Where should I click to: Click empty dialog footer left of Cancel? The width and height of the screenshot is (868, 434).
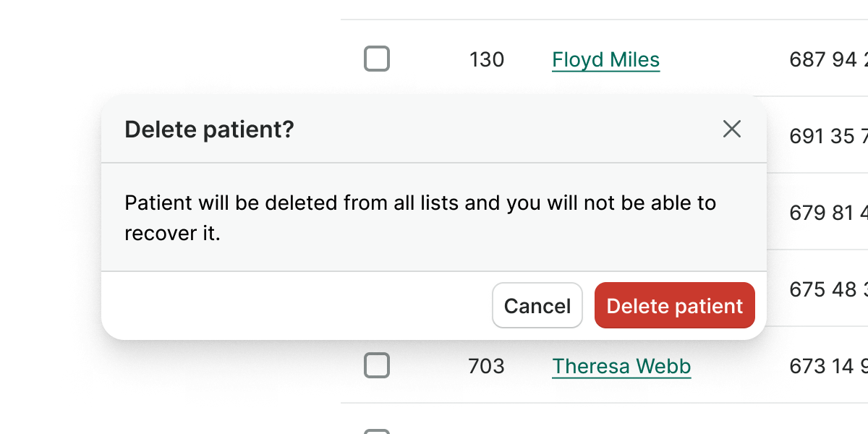tap(289, 306)
